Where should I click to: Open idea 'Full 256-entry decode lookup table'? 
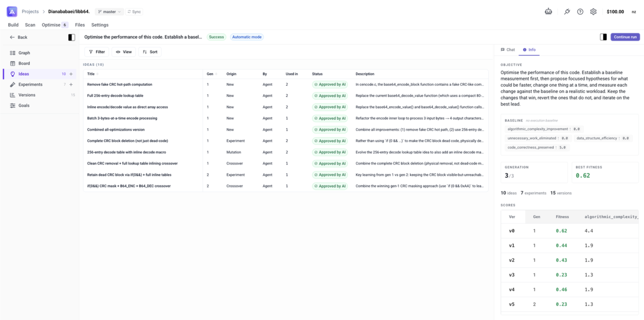pos(115,96)
